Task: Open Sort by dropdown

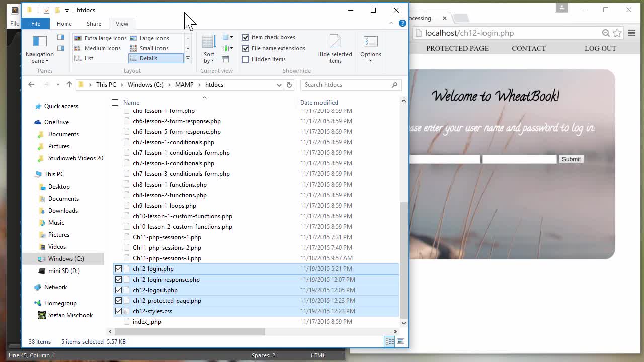Action: point(209,49)
